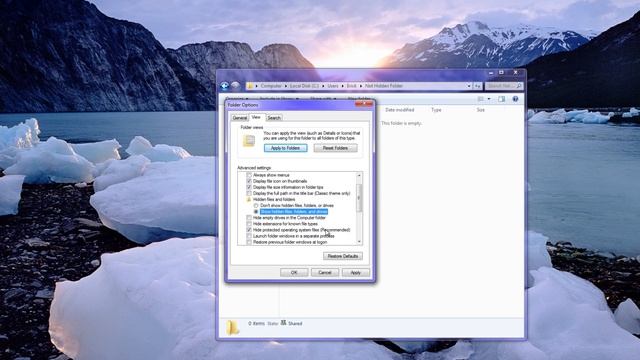The height and width of the screenshot is (360, 640).
Task: Toggle Display file icon on thumbnails
Action: point(249,181)
